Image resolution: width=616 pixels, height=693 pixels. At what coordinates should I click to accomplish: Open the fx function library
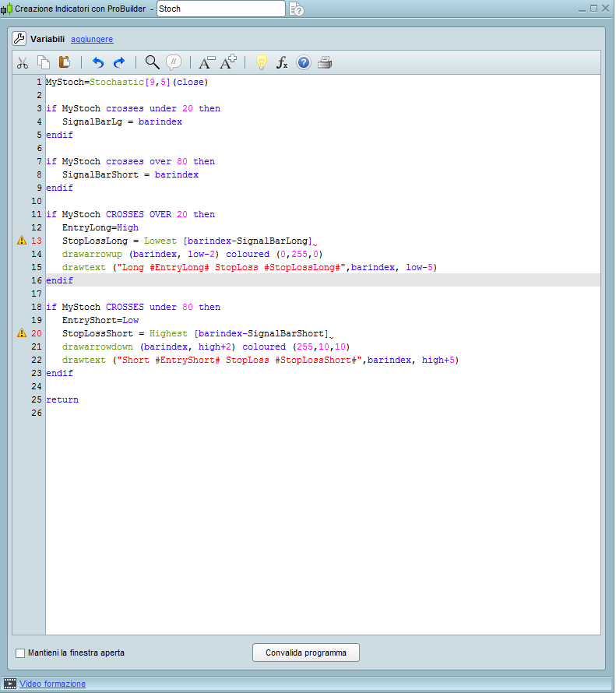click(283, 63)
